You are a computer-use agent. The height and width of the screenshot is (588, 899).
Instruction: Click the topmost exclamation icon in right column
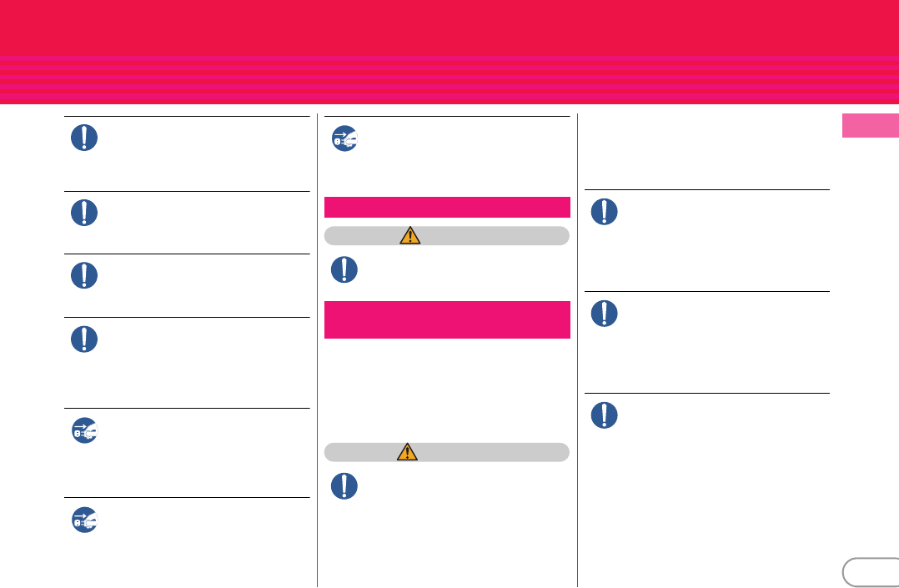point(605,212)
